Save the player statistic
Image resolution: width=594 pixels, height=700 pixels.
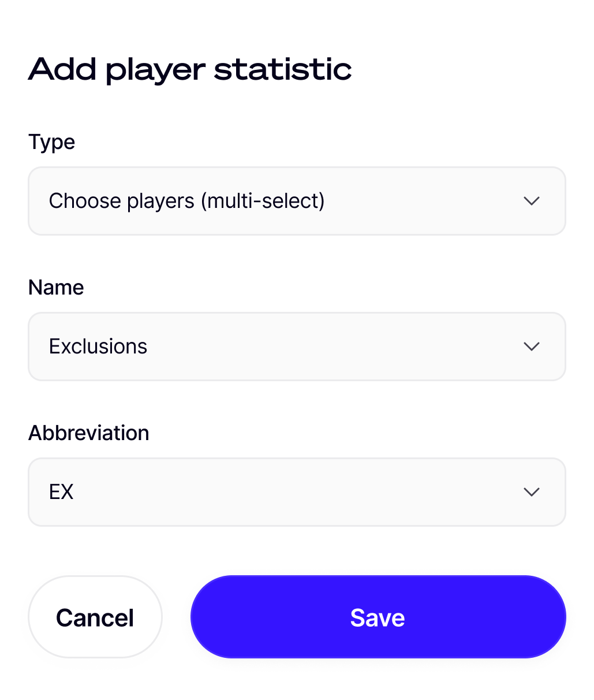tap(378, 617)
